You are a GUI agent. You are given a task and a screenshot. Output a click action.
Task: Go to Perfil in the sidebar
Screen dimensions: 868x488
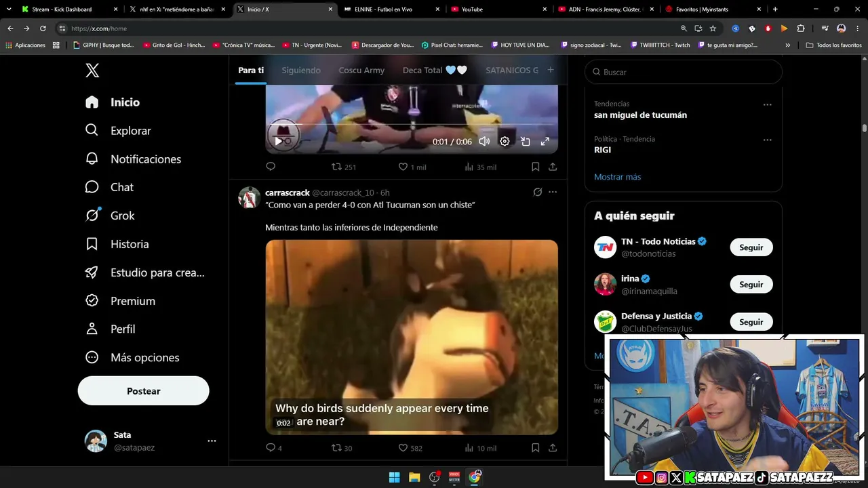[x=110, y=329]
